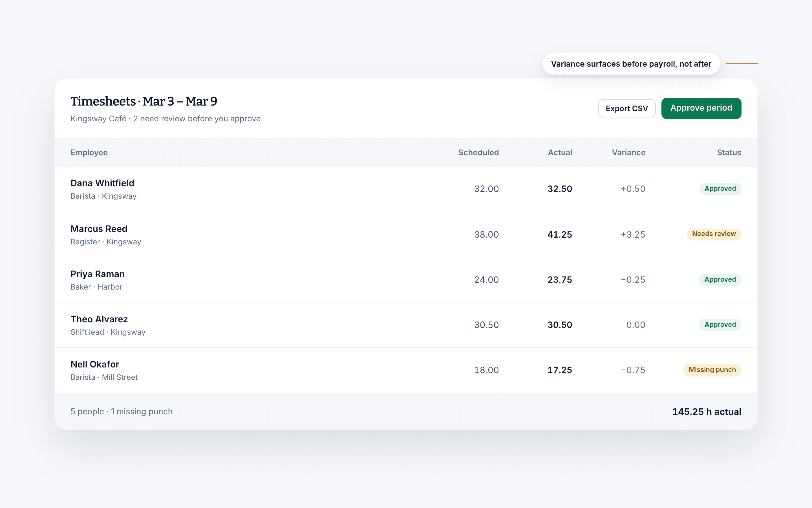Click the Status column header

[x=729, y=152]
